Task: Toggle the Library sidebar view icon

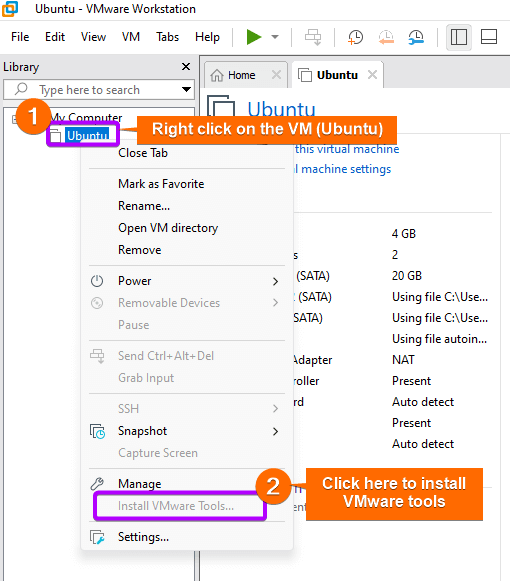Action: tap(459, 37)
